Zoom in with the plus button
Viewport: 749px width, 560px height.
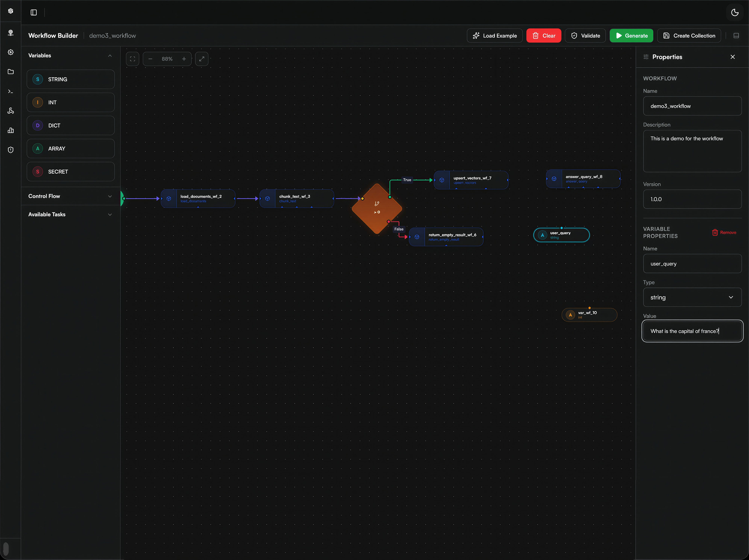click(184, 59)
